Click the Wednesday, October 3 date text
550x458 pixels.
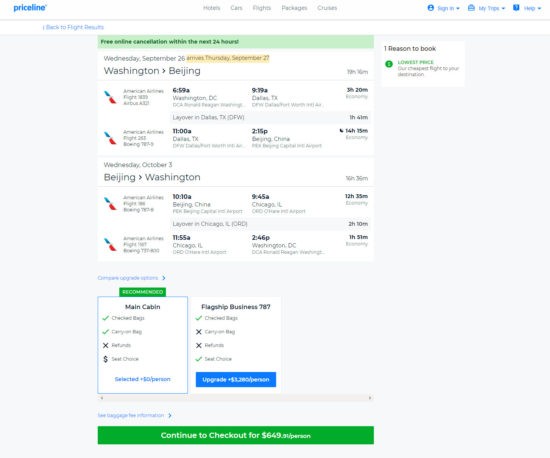138,164
